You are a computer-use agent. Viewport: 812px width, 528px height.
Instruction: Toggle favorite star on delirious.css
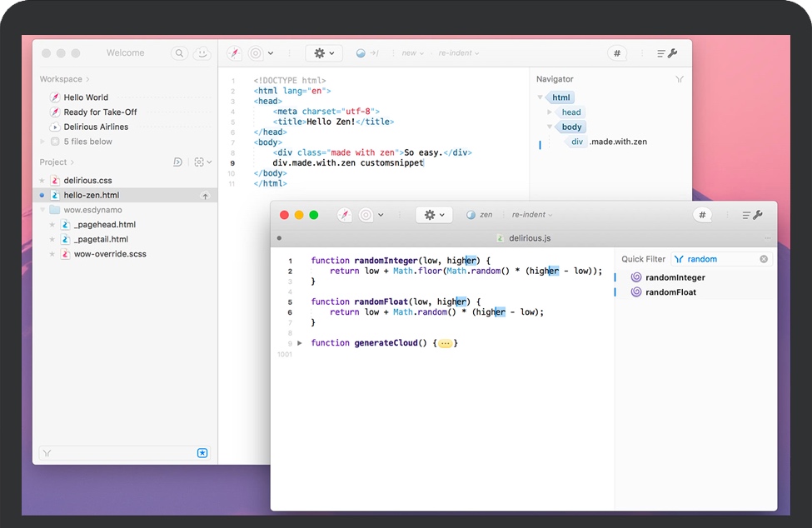42,181
